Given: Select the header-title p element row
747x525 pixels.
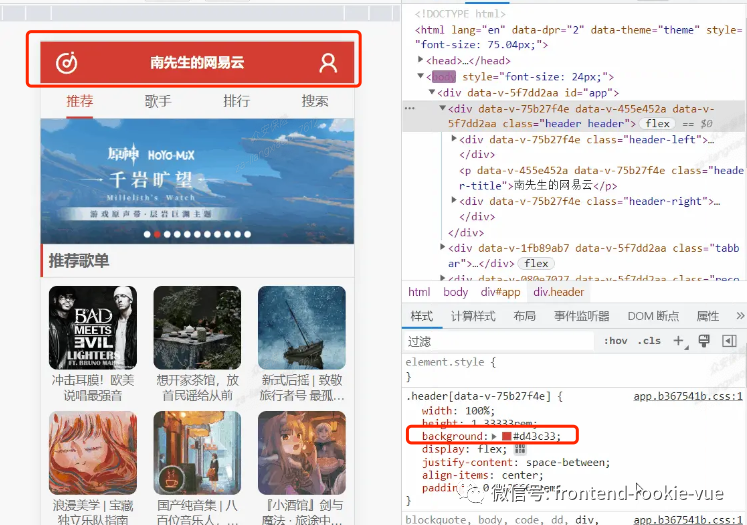Looking at the screenshot, I should coord(601,178).
